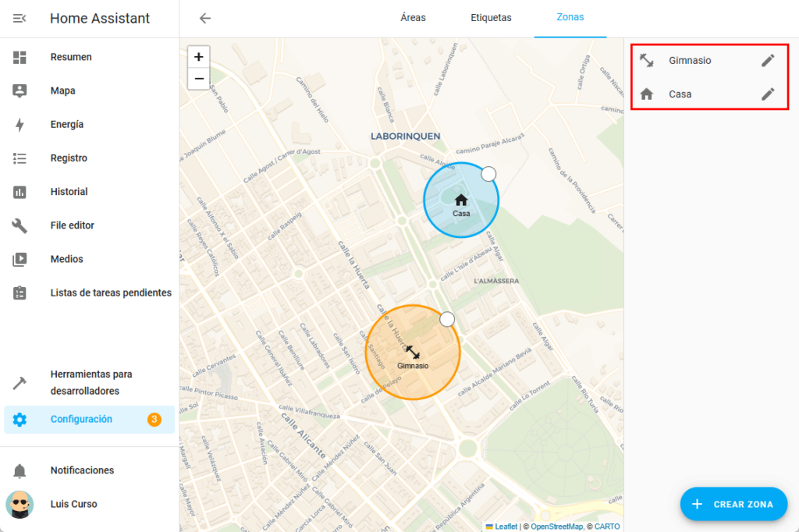Viewport: 799px width, 532px height.
Task: Open Energía from the sidebar
Action: [x=67, y=125]
